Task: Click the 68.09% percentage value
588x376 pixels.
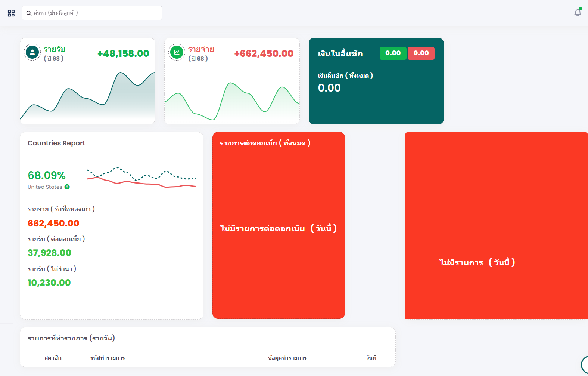Action: click(x=47, y=175)
